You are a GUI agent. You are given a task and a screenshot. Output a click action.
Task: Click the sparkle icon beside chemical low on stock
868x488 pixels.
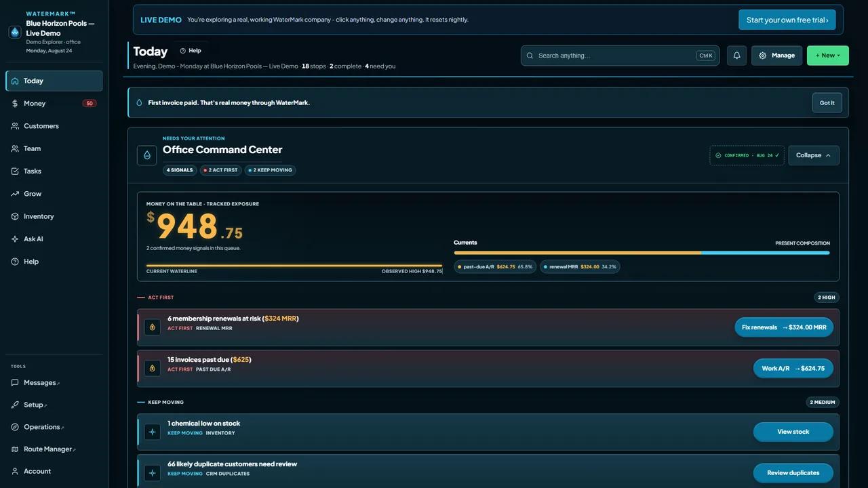pyautogui.click(x=152, y=432)
